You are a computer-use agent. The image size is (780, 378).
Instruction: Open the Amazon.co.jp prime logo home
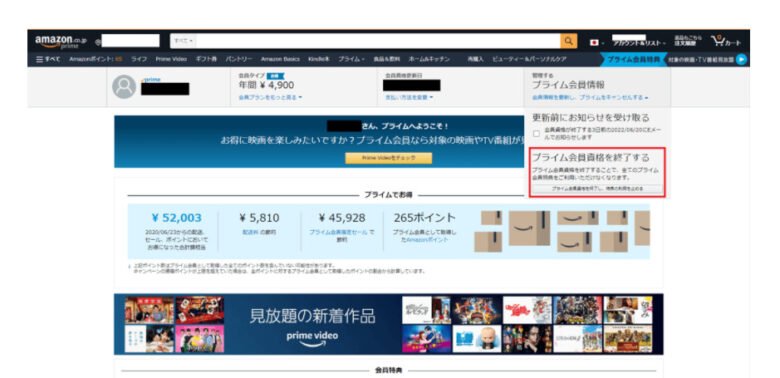pyautogui.click(x=60, y=41)
